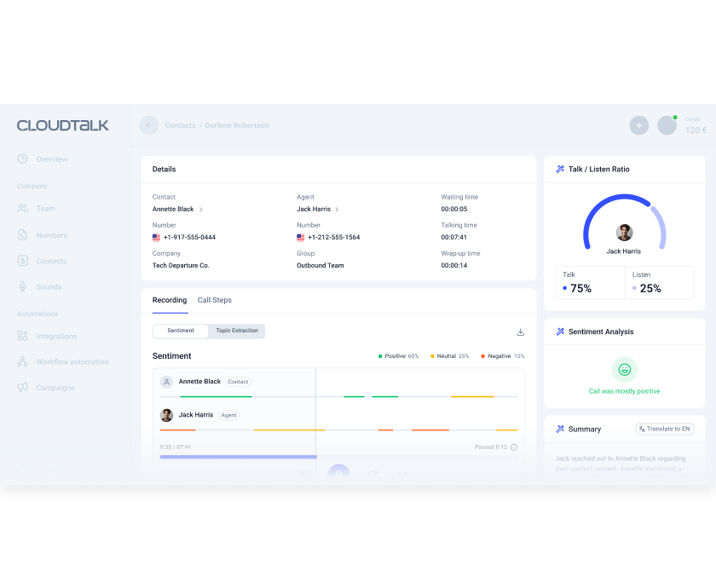Download the call recording
The height and width of the screenshot is (588, 716).
520,331
